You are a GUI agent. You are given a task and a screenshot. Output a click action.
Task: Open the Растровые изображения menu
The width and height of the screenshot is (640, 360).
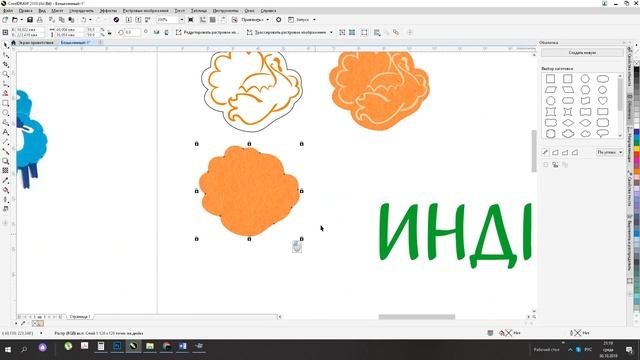pyautogui.click(x=145, y=11)
